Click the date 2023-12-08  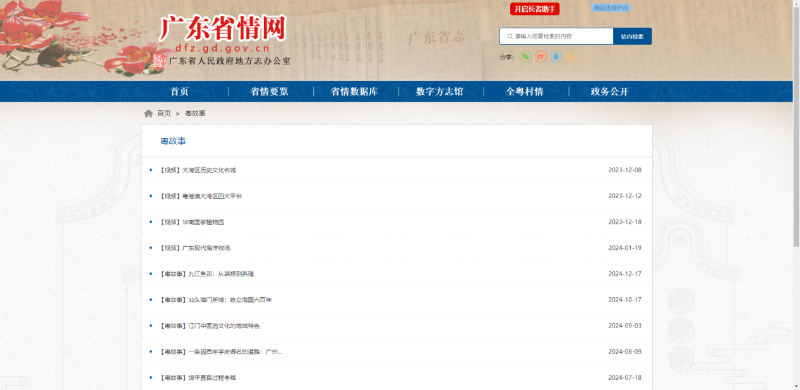[x=624, y=170]
